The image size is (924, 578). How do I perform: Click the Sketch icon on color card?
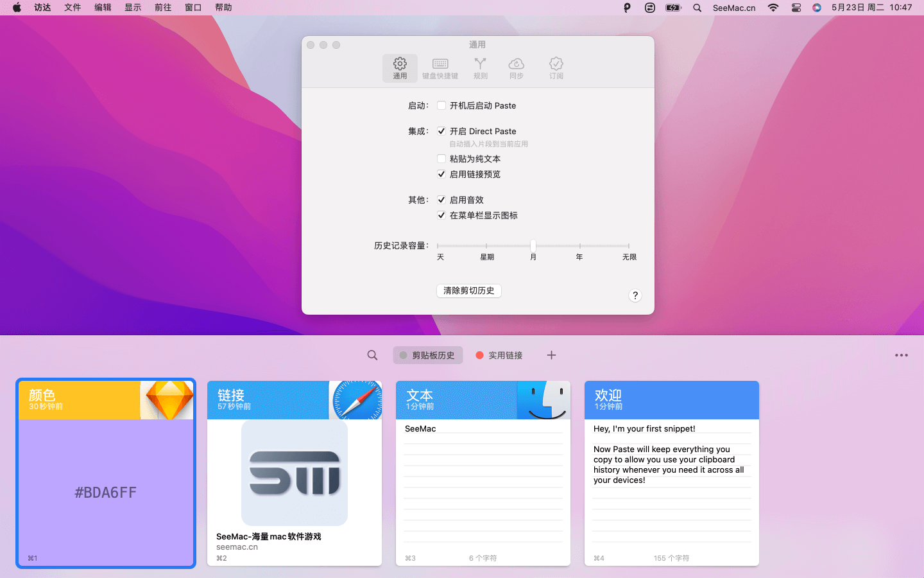pyautogui.click(x=169, y=399)
